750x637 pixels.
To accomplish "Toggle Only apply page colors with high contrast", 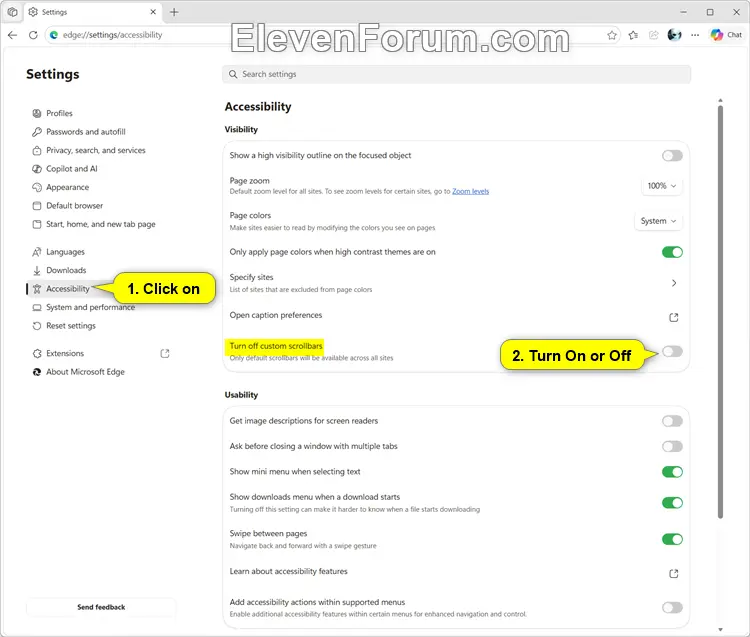I will (x=672, y=252).
